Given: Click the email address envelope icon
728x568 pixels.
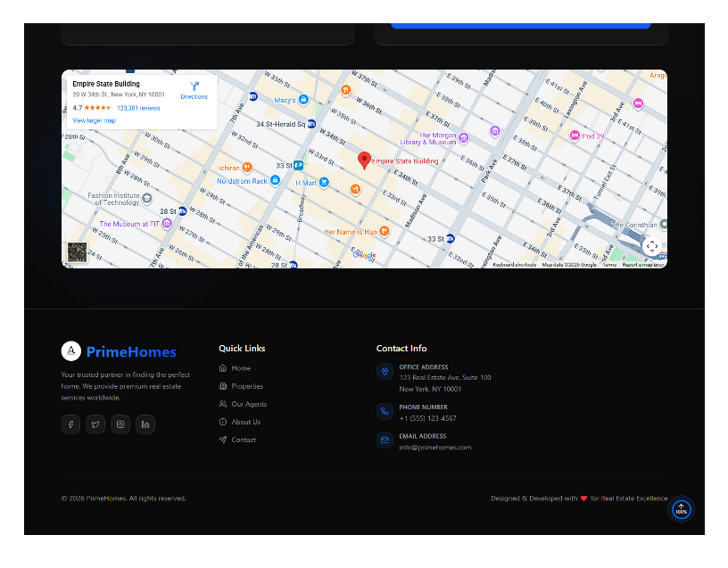Looking at the screenshot, I should [x=385, y=440].
